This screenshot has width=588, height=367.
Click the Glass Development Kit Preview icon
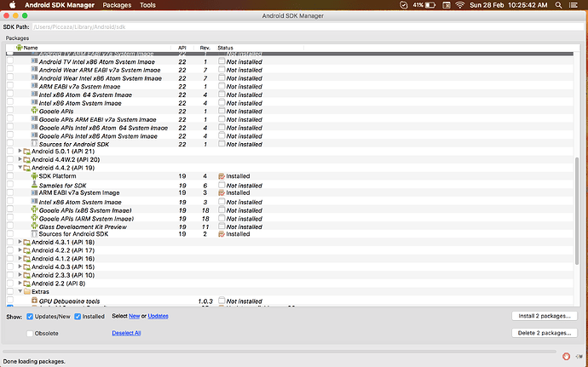(x=34, y=226)
